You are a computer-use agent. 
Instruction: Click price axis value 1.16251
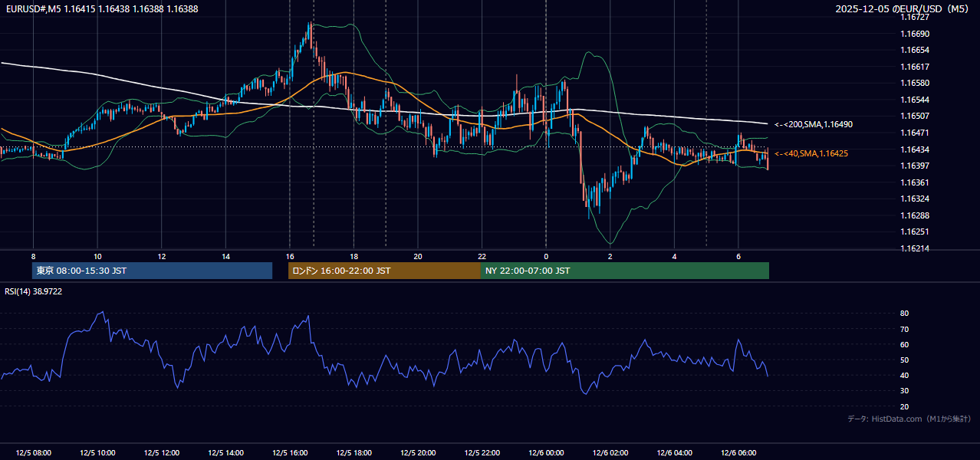click(916, 232)
